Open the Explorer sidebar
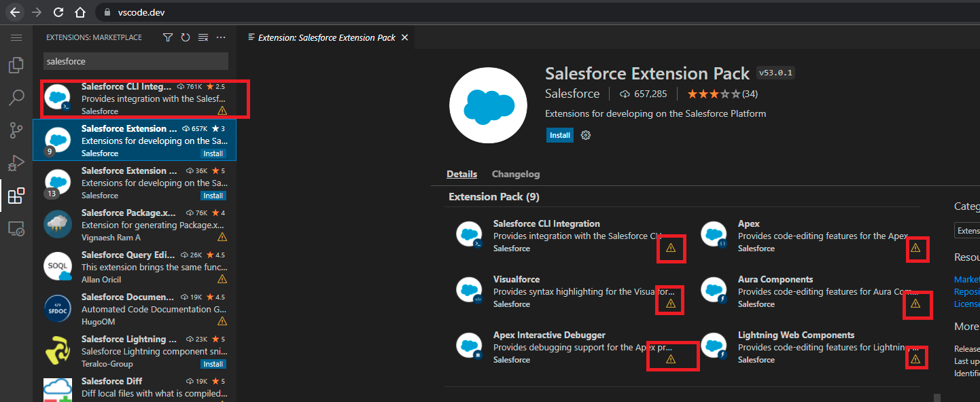Screen dimensions: 980x402 (16, 65)
